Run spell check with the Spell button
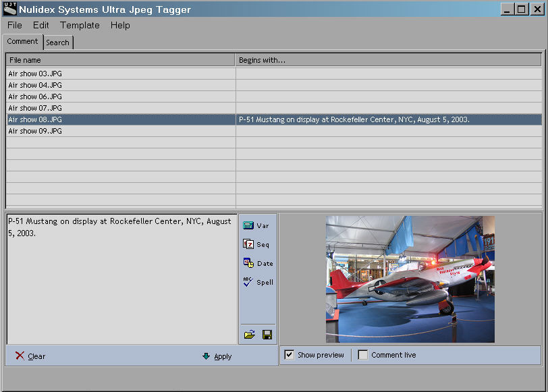This screenshot has width=548, height=392. pos(258,282)
